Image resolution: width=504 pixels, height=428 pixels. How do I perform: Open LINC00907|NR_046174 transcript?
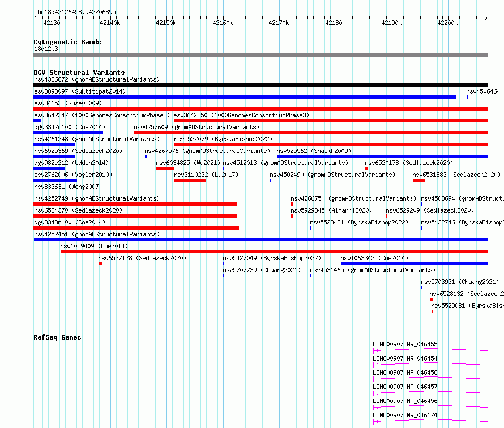[430, 421]
